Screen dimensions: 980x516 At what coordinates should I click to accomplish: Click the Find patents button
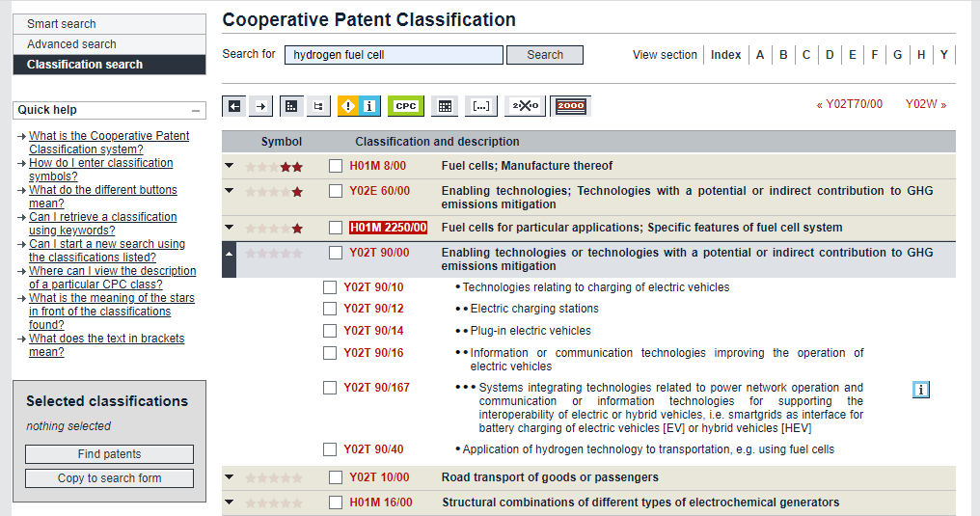pos(109,454)
